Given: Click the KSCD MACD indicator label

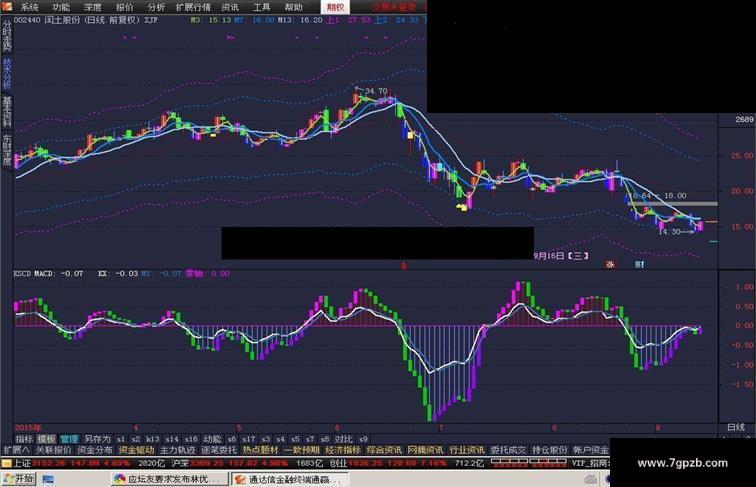Looking at the screenshot, I should [x=48, y=273].
